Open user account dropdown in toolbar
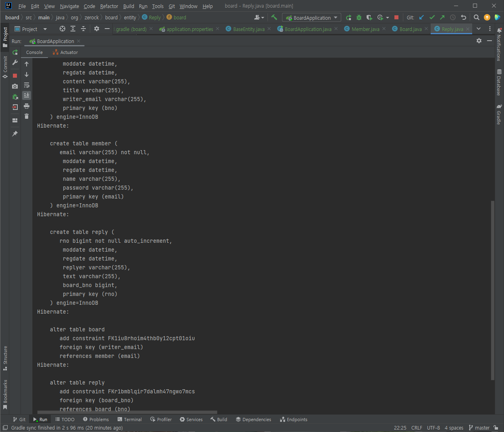The height and width of the screenshot is (432, 504). (x=259, y=17)
